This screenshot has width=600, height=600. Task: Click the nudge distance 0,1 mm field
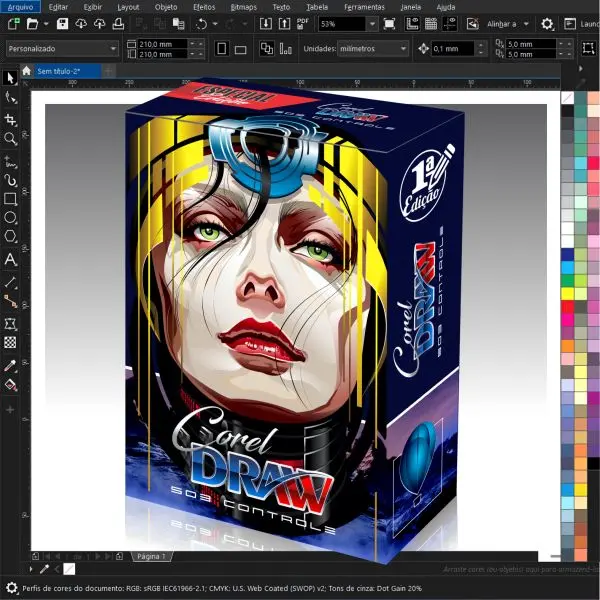click(452, 48)
